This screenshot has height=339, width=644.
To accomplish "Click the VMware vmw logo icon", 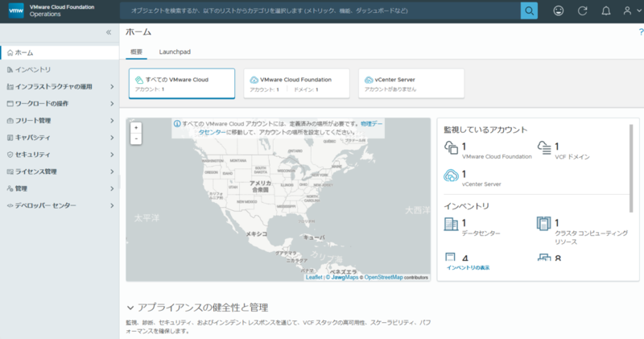I will (16, 10).
